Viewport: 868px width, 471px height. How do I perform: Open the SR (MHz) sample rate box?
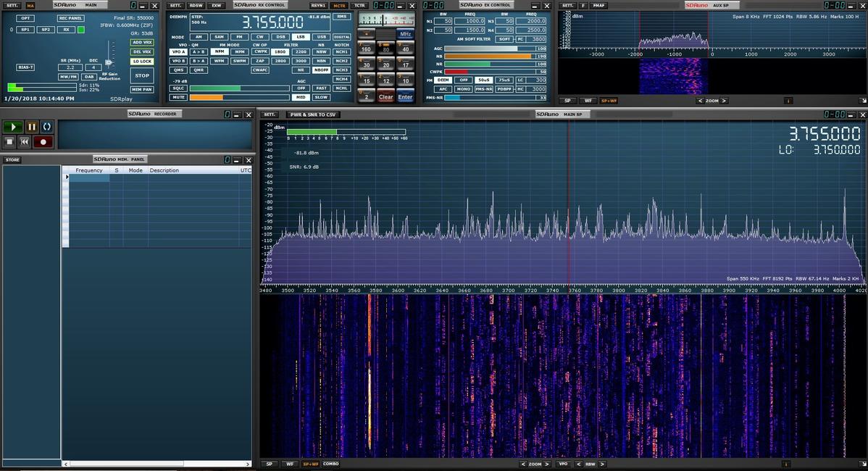click(70, 67)
